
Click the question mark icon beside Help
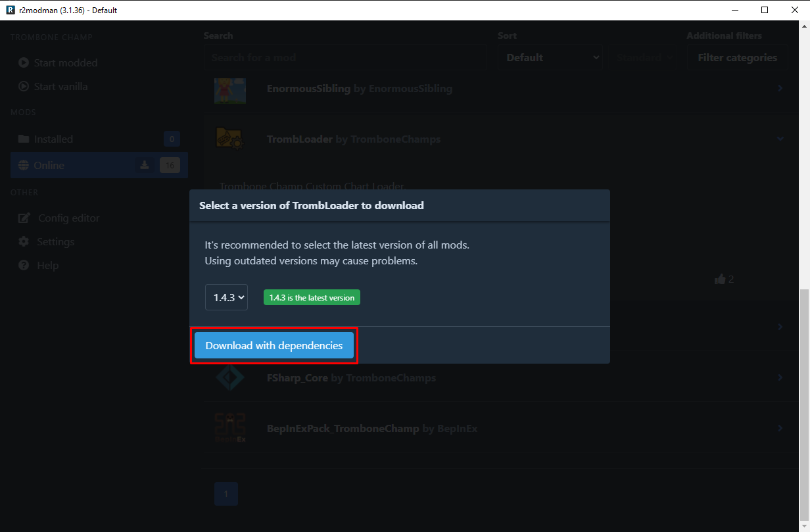(24, 266)
